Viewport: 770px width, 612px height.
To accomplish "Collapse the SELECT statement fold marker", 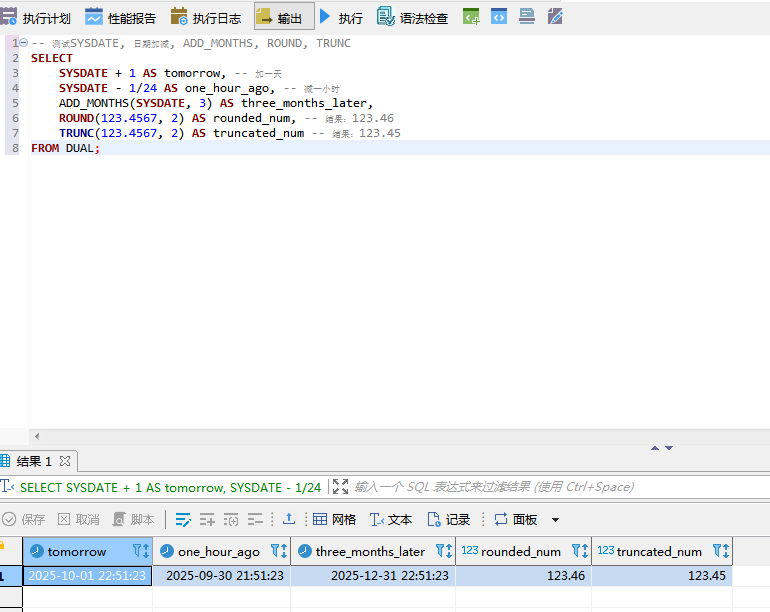I will click(x=24, y=43).
